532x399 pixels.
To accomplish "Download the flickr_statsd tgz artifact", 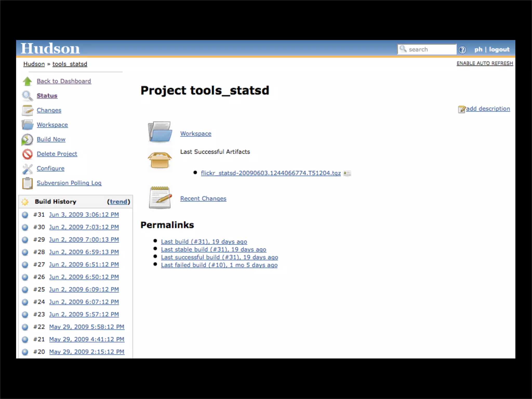I will click(x=270, y=173).
